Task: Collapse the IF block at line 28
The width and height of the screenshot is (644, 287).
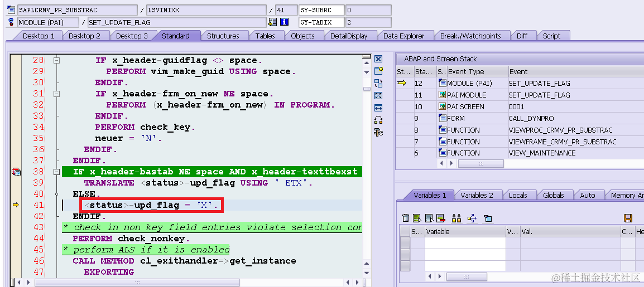Action: (x=57, y=60)
